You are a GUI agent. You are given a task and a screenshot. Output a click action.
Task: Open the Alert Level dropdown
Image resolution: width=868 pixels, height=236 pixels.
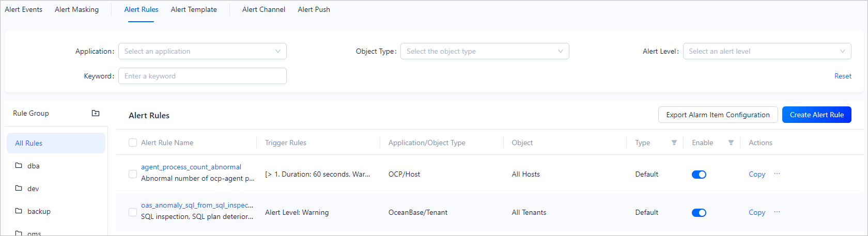pos(766,51)
